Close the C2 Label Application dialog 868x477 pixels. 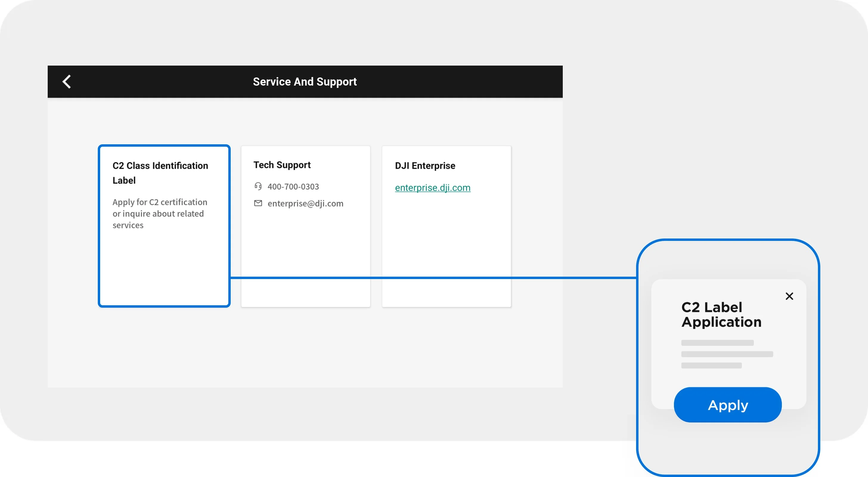(789, 296)
